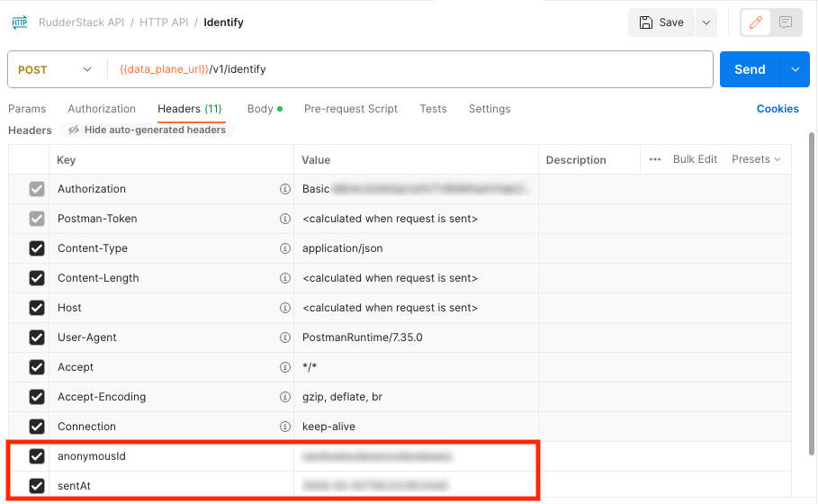Click the request URL input field
The image size is (818, 504).
[409, 69]
